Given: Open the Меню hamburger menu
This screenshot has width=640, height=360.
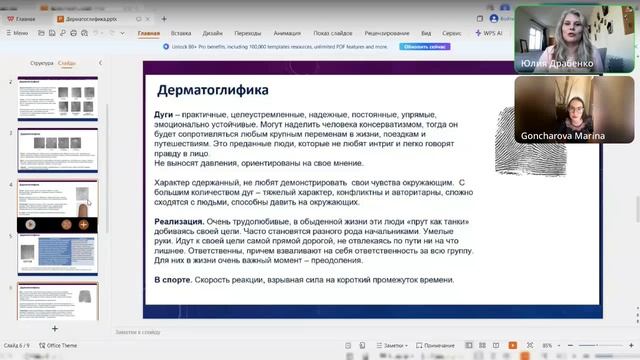Looking at the screenshot, I should point(17,33).
